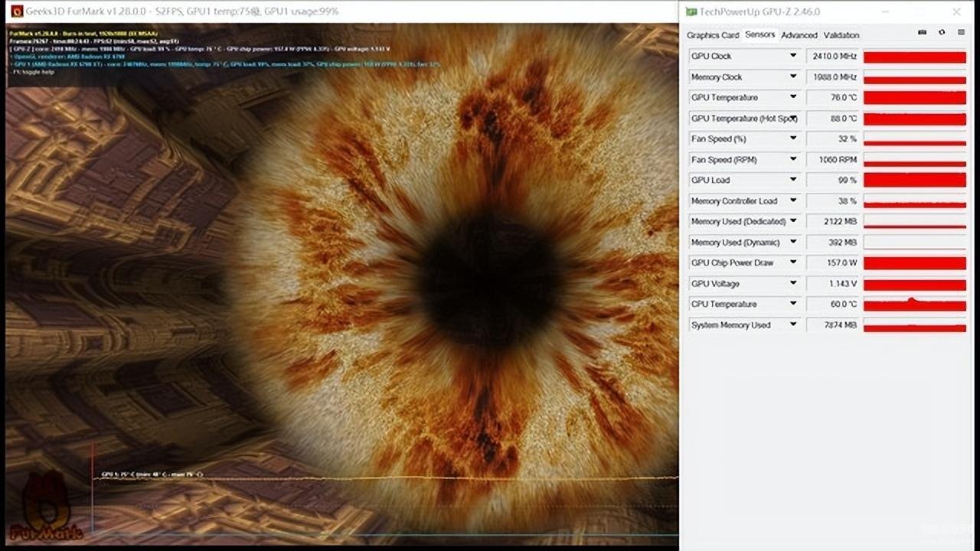
Task: Expand the GPU Temperature (Hot Spot) dropdown
Action: 793,118
